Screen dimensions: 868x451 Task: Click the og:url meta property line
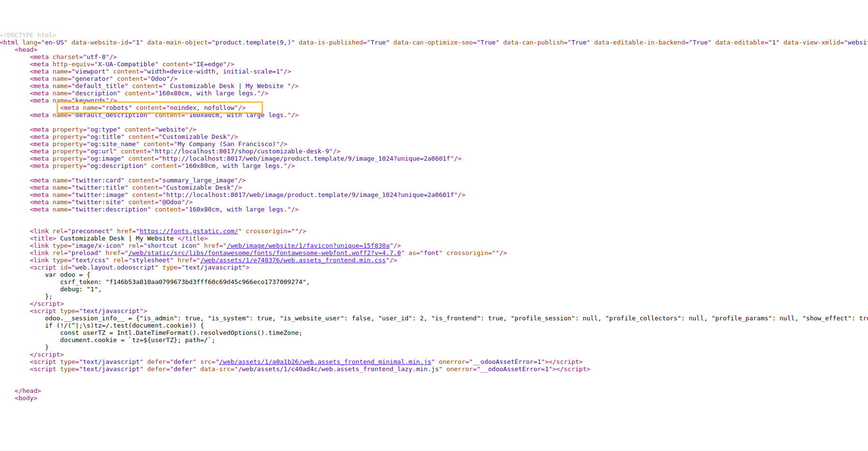coord(185,151)
